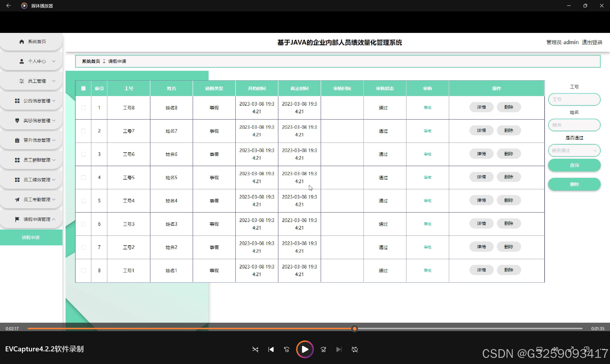The image size is (610, 364).
Task: Click the shuffle playback icon
Action: [x=255, y=349]
